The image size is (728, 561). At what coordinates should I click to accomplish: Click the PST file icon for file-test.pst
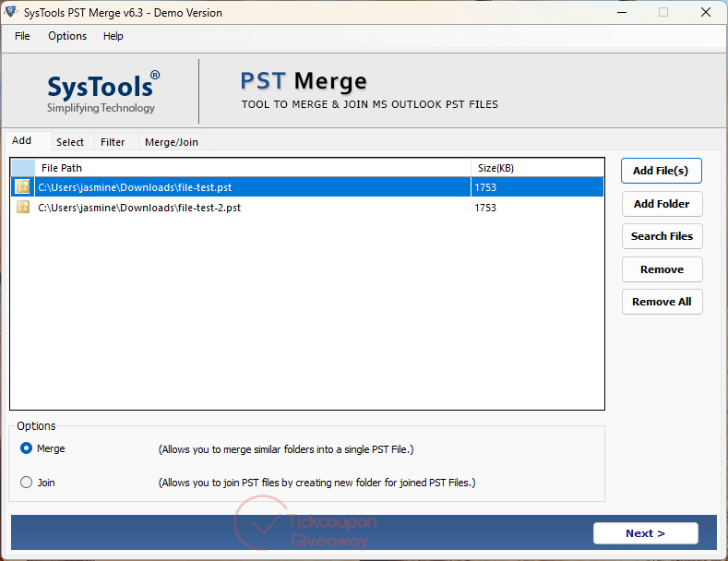tap(23, 186)
